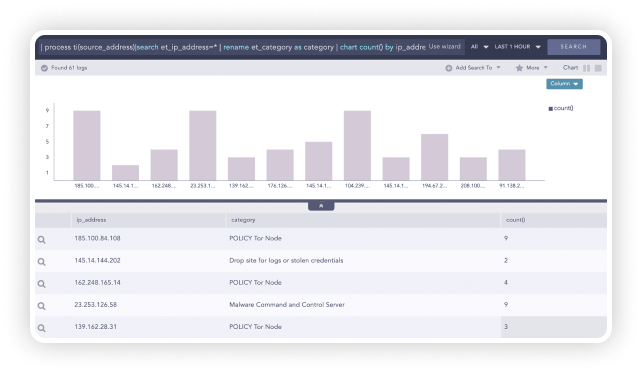
Task: Click the magnifier icon for 145.14.144.202
Action: [x=42, y=262]
